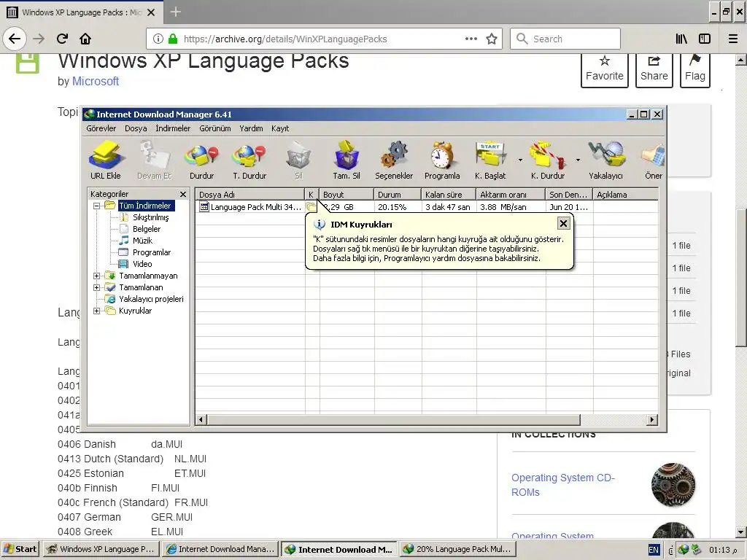Sort by Dosya Adı column header
The image size is (747, 560).
point(250,194)
